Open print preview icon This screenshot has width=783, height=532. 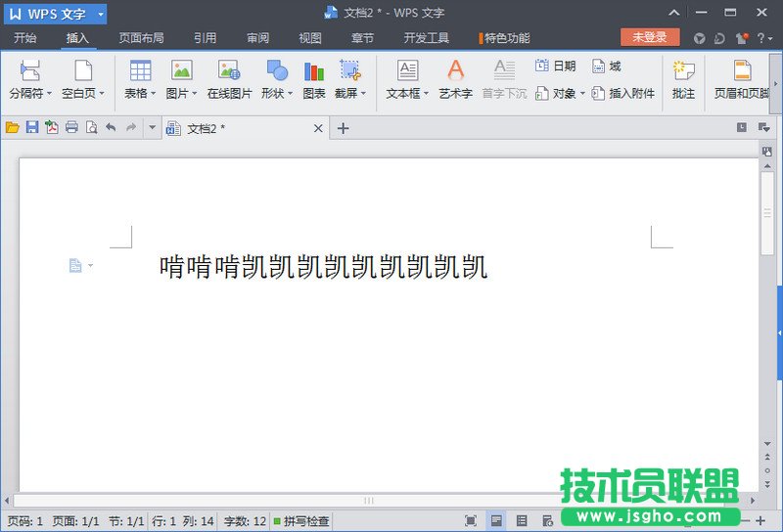[91, 128]
